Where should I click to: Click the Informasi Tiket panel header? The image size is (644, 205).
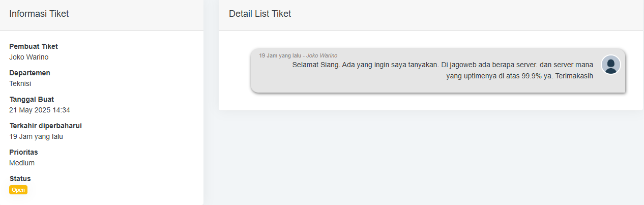pos(39,14)
